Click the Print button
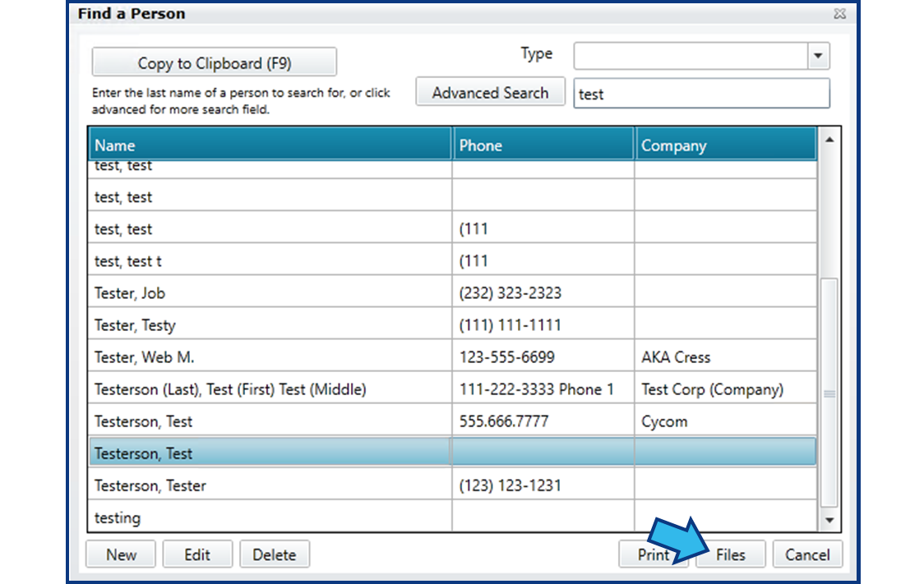The image size is (924, 584). [x=653, y=554]
